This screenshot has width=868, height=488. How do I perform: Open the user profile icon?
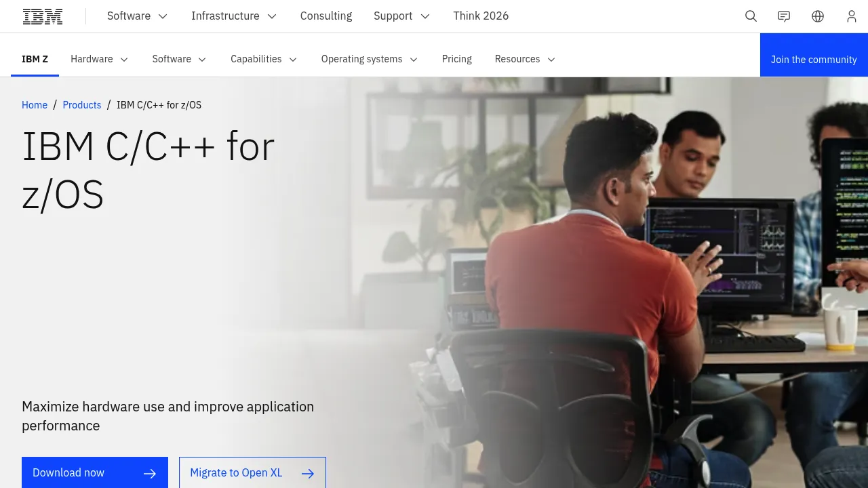(x=852, y=16)
